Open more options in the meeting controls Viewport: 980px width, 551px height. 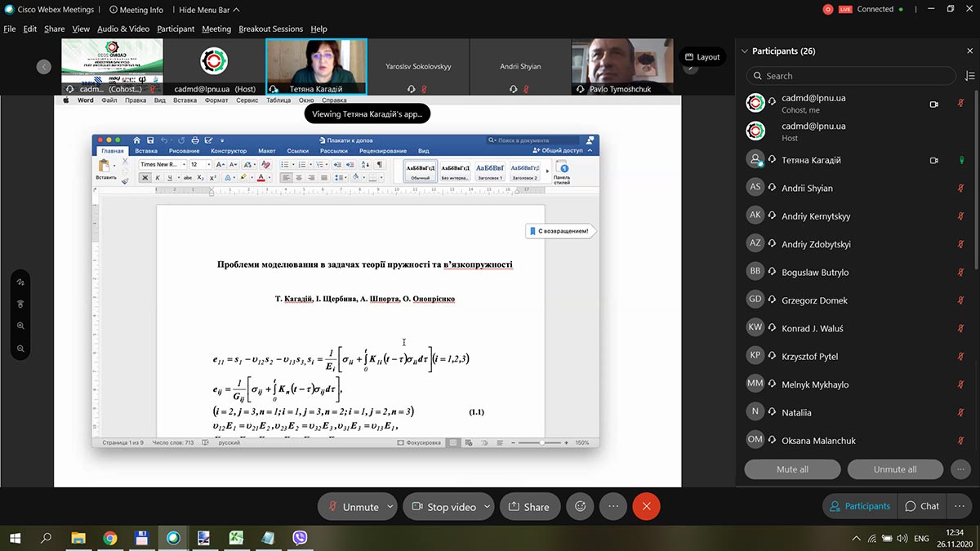pyautogui.click(x=613, y=506)
